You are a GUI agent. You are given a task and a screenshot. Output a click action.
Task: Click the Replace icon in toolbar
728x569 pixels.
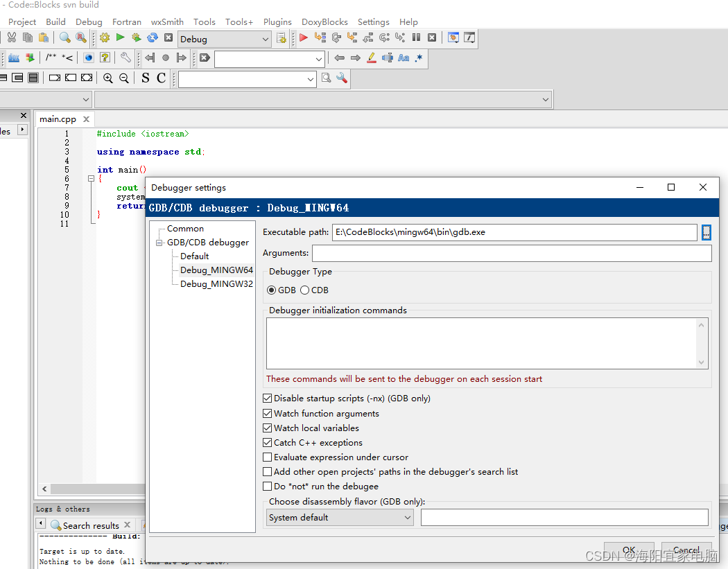81,37
